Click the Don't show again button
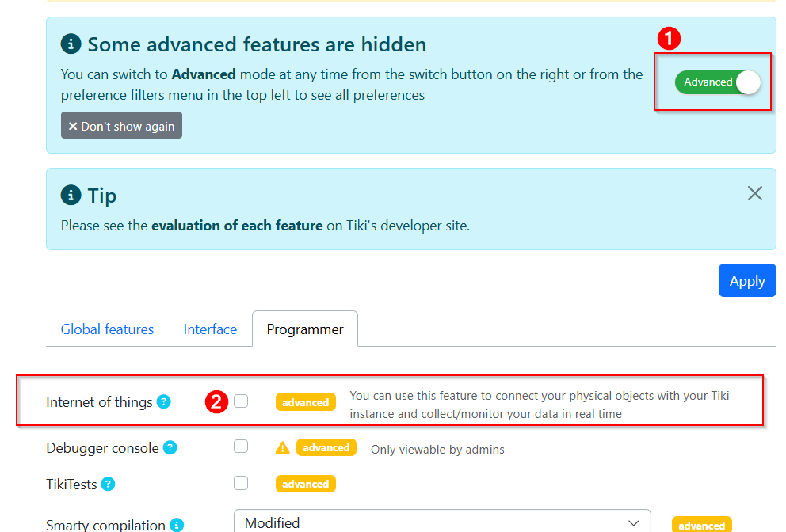The height and width of the screenshot is (532, 786). pos(121,126)
